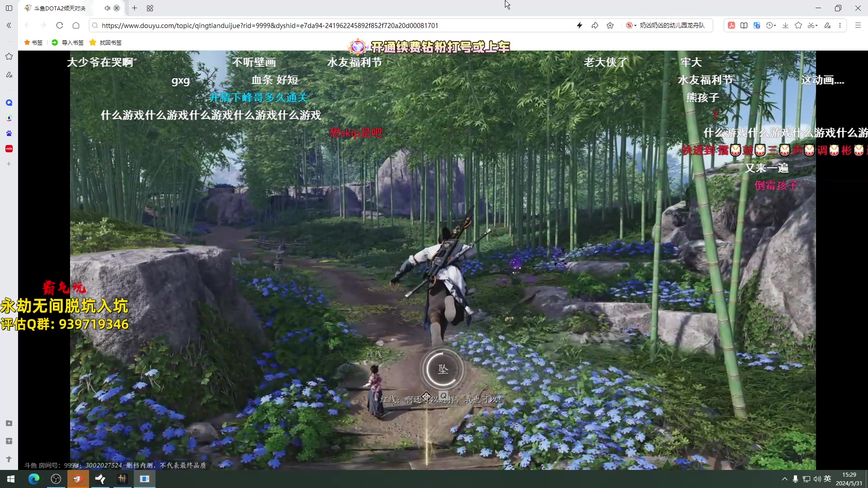Click the 开通续费钻粉打号或上车 banner
868x488 pixels.
coord(429,47)
